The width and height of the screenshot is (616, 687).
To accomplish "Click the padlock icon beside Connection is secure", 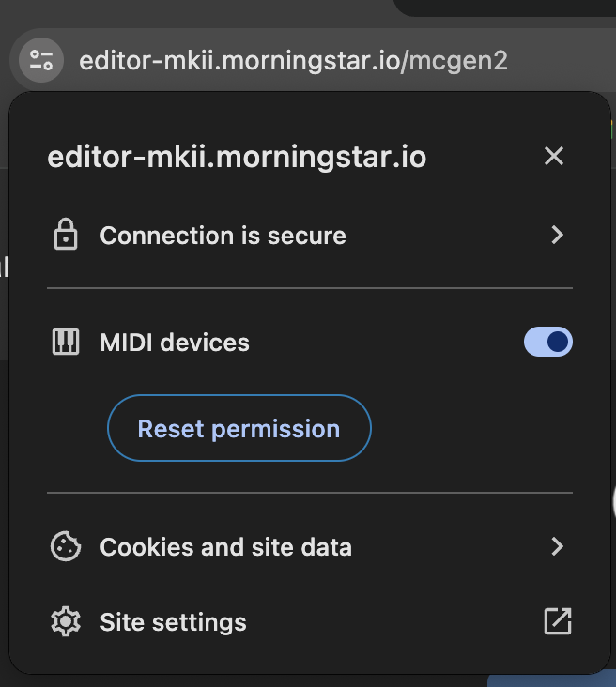I will pyautogui.click(x=65, y=235).
